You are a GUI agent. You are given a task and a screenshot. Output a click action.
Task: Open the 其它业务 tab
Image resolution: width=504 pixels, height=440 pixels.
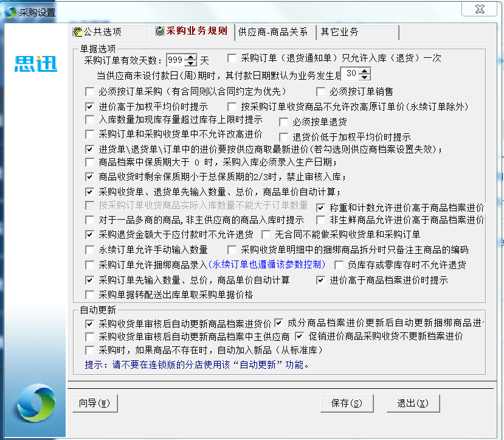(x=340, y=32)
